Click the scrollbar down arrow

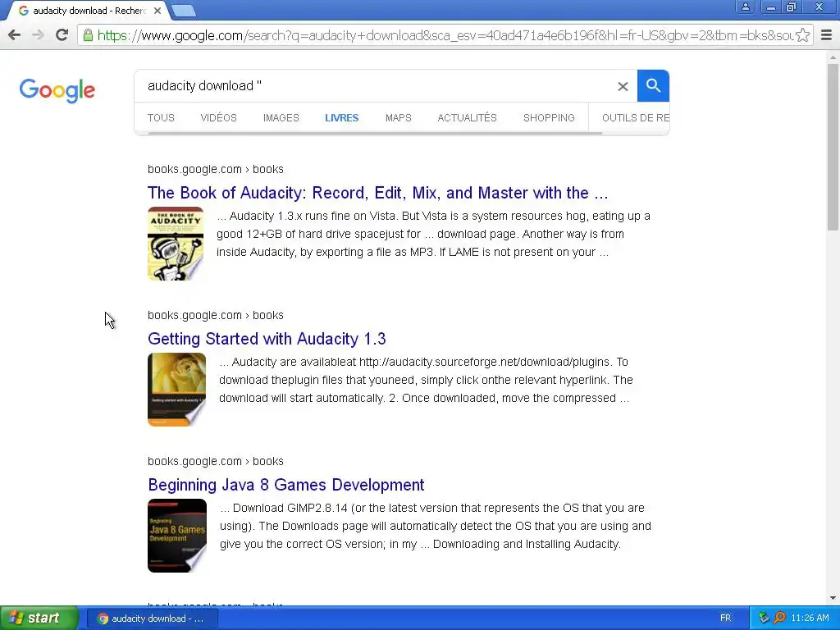(x=833, y=598)
